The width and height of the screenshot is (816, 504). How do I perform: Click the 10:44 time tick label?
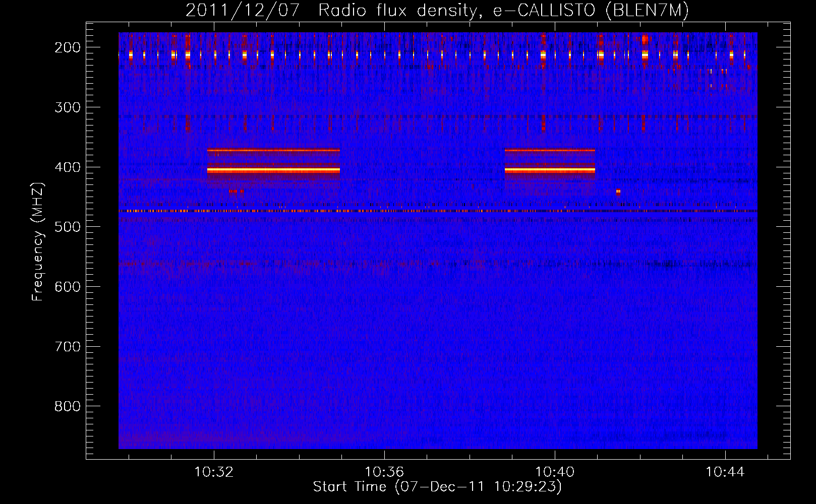point(725,472)
